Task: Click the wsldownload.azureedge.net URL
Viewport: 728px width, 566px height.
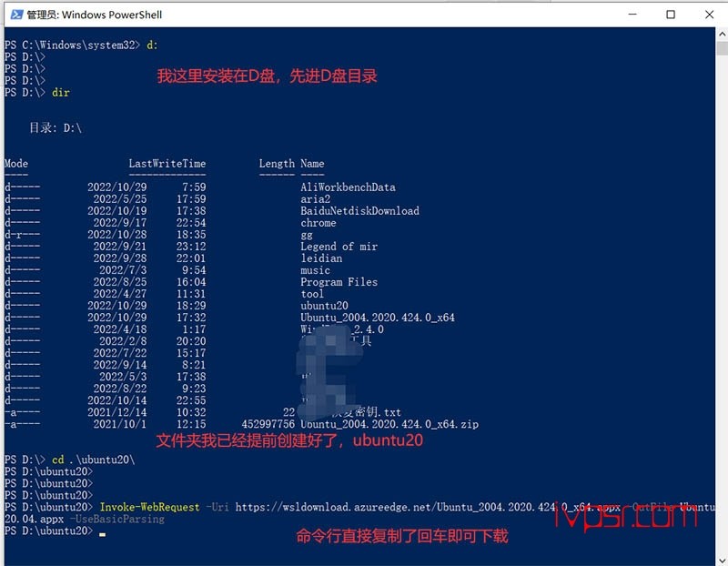Action: (x=427, y=507)
